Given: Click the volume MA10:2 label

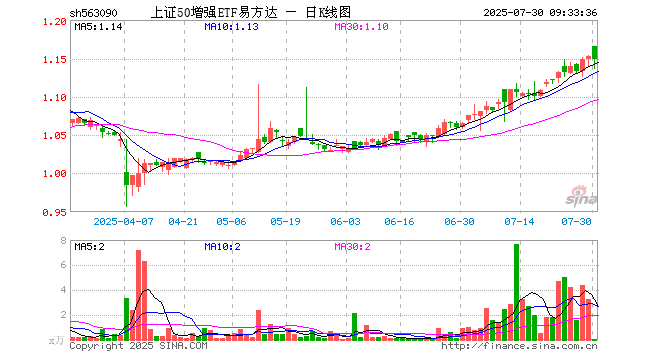Looking at the screenshot, I should click(x=222, y=247).
